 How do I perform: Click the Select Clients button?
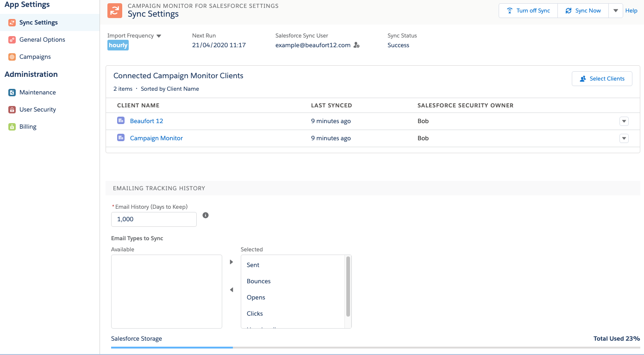pyautogui.click(x=602, y=79)
